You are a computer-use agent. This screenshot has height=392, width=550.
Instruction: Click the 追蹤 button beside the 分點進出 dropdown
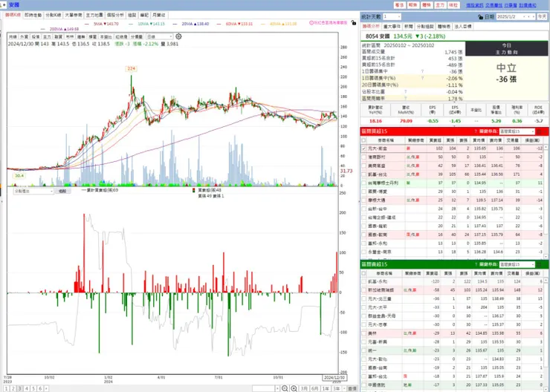[x=62, y=191]
